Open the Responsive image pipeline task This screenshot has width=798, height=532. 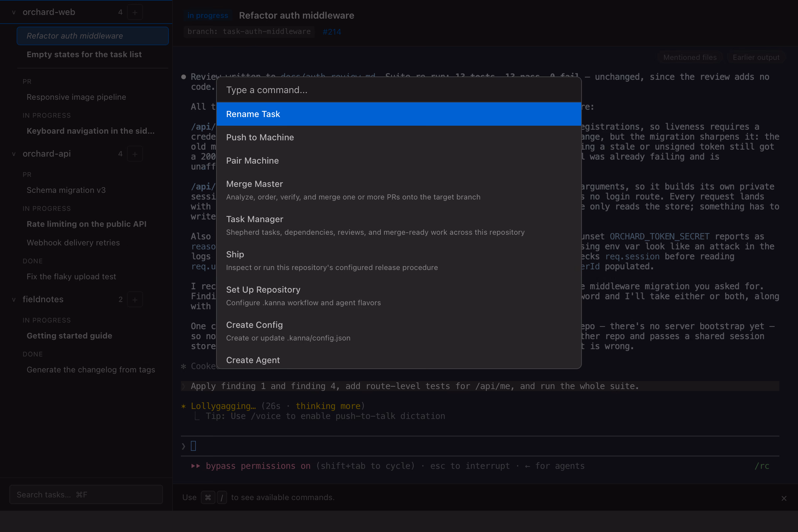click(x=93, y=97)
